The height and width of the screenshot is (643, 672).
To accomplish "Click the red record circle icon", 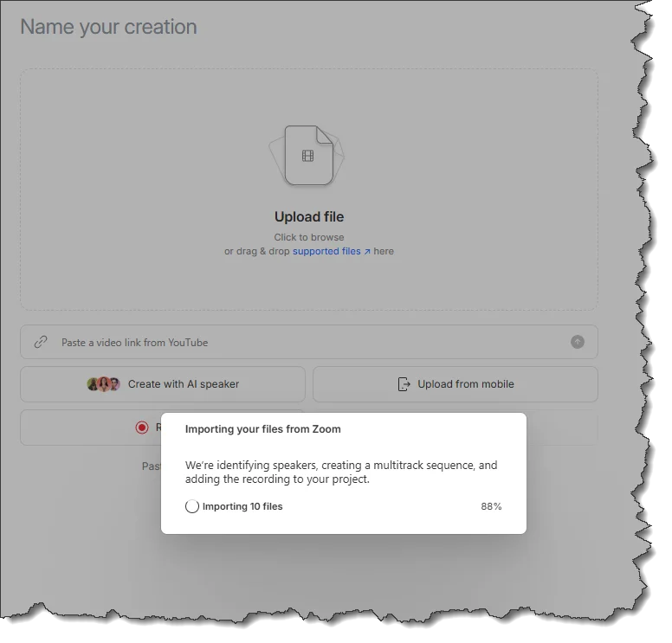I will click(x=142, y=428).
